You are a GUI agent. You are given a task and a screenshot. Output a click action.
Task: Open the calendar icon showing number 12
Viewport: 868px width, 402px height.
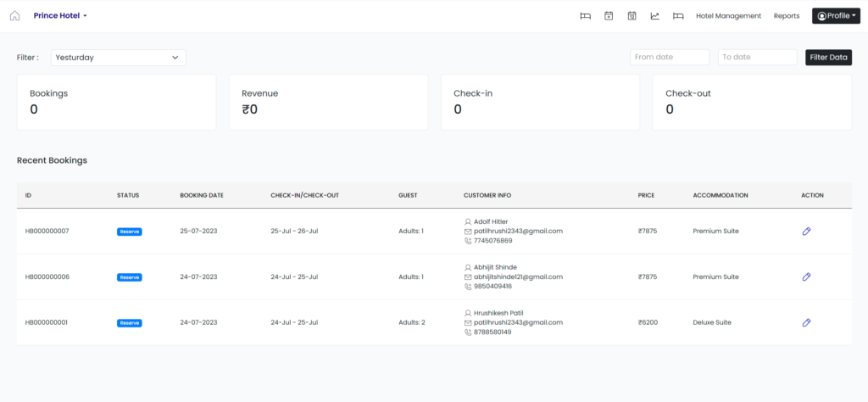[x=632, y=16]
